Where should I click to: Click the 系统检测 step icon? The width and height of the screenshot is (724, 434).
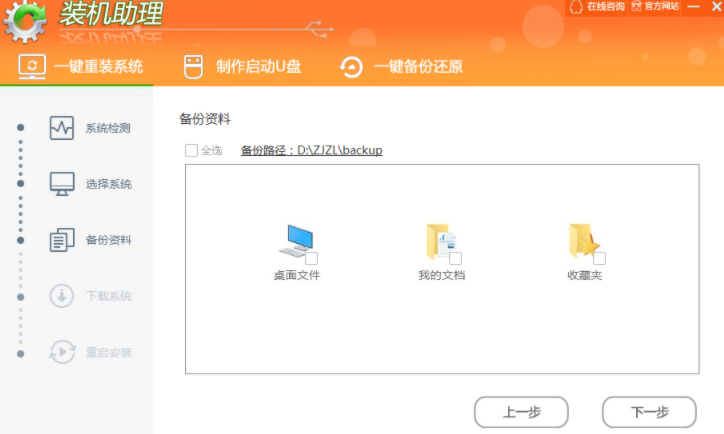[x=62, y=128]
